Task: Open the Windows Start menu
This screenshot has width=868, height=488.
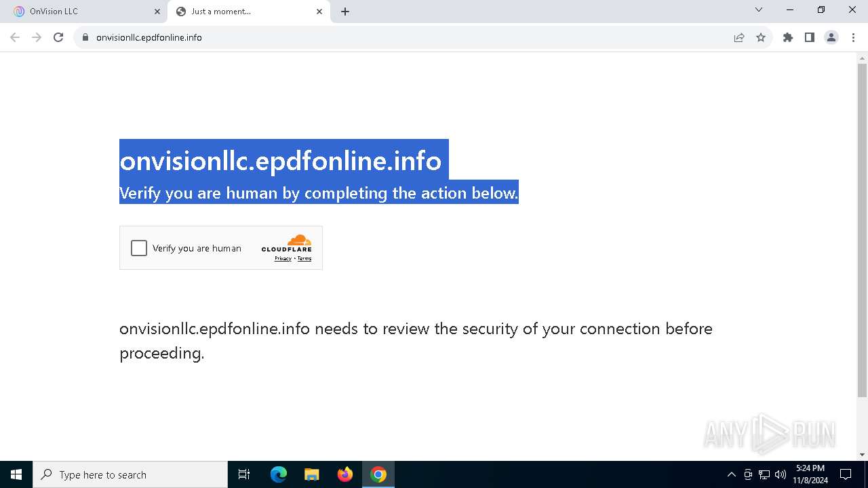Action: pyautogui.click(x=16, y=474)
